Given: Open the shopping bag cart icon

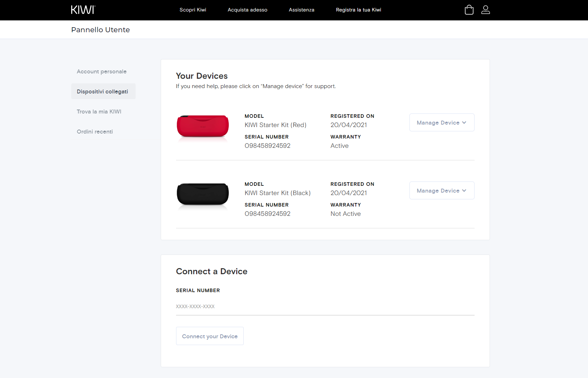Looking at the screenshot, I should click(x=469, y=10).
